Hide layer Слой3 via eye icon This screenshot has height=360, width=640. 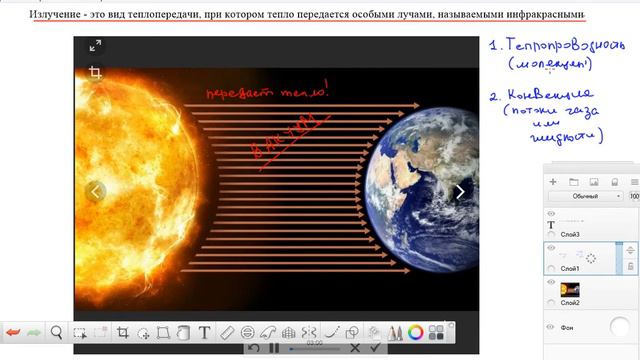click(551, 213)
